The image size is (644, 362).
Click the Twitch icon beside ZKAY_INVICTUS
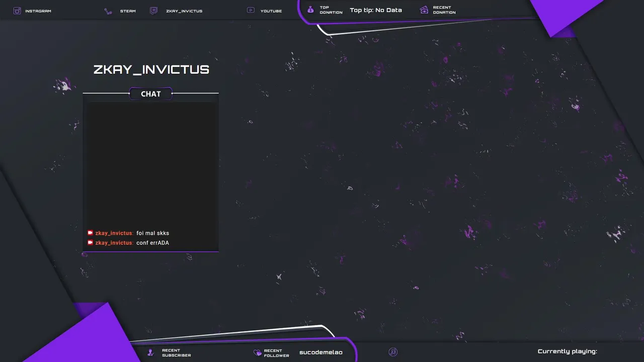tap(153, 11)
